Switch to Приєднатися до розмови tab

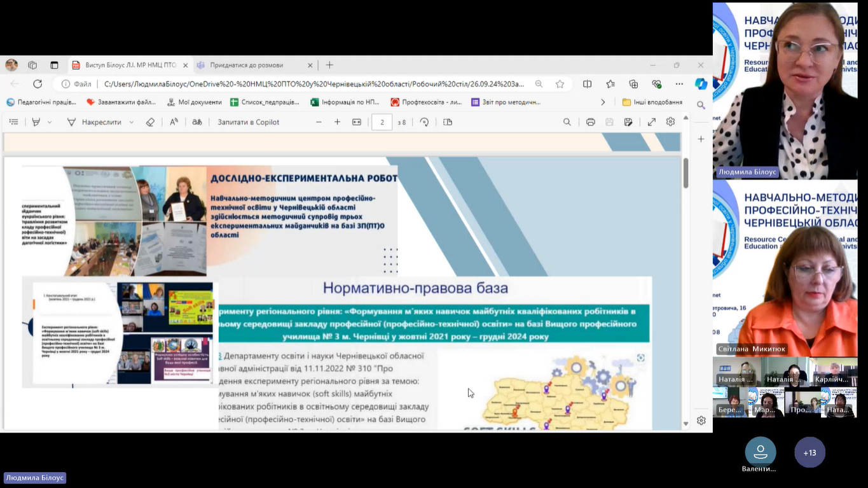click(247, 65)
